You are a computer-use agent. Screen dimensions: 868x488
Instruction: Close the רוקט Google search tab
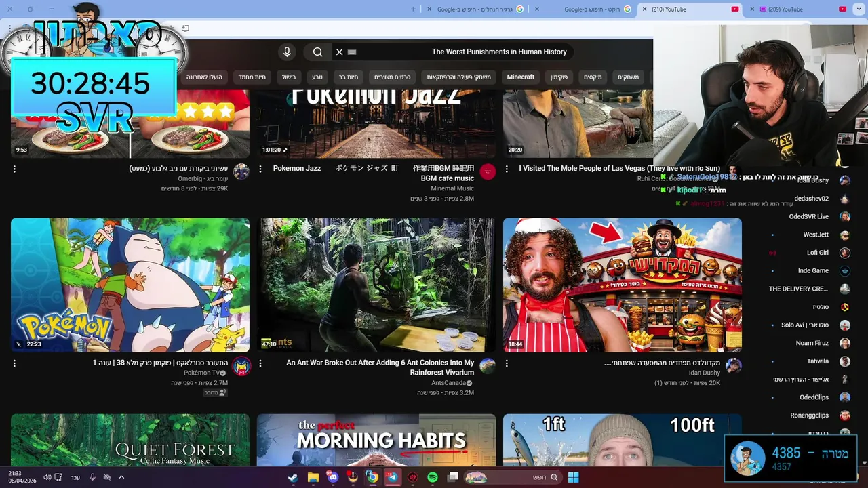pos(537,9)
